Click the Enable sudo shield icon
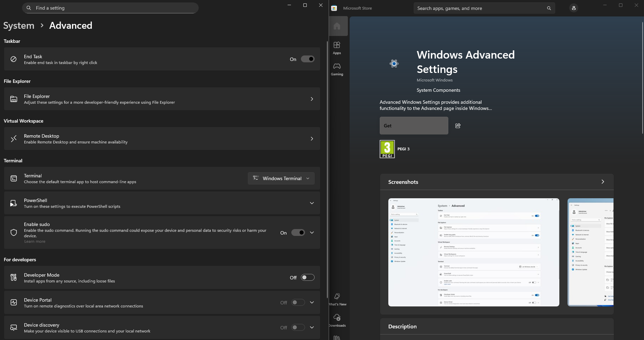Viewport: 644px width, 340px height. 14,232
